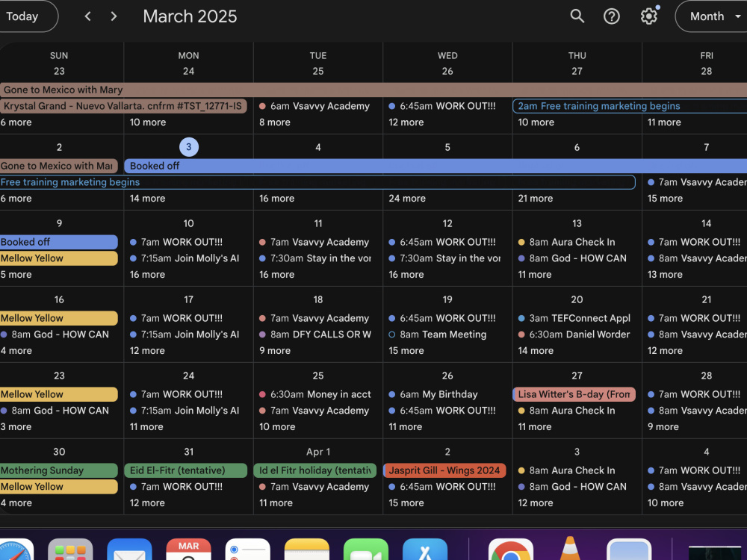The width and height of the screenshot is (747, 560).
Task: Open the Eid El-Fitr (tentative) event
Action: pos(186,471)
